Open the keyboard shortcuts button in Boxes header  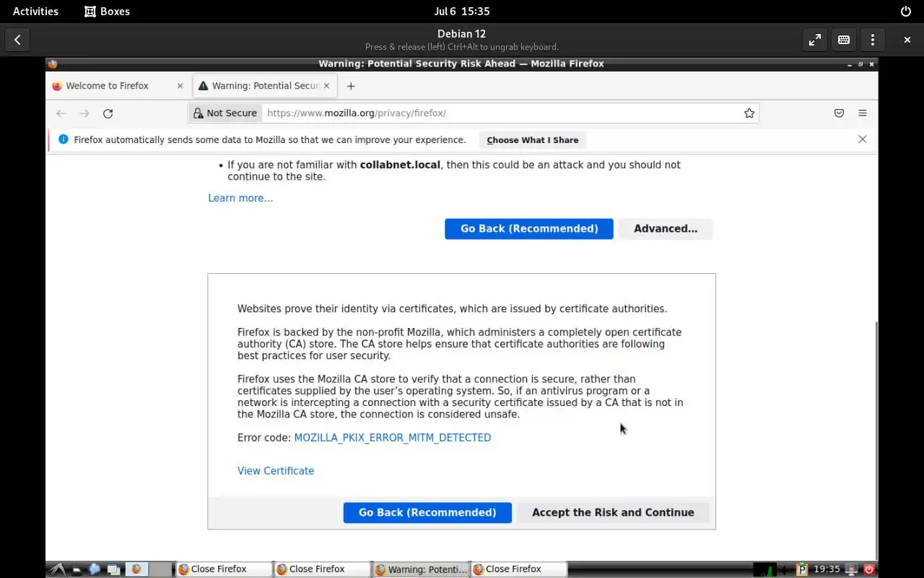pos(844,40)
